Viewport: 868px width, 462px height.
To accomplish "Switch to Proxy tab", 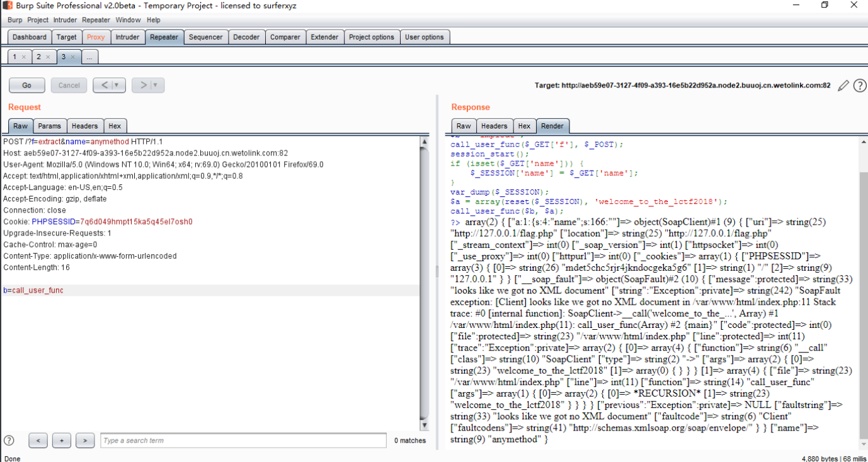I will (96, 37).
